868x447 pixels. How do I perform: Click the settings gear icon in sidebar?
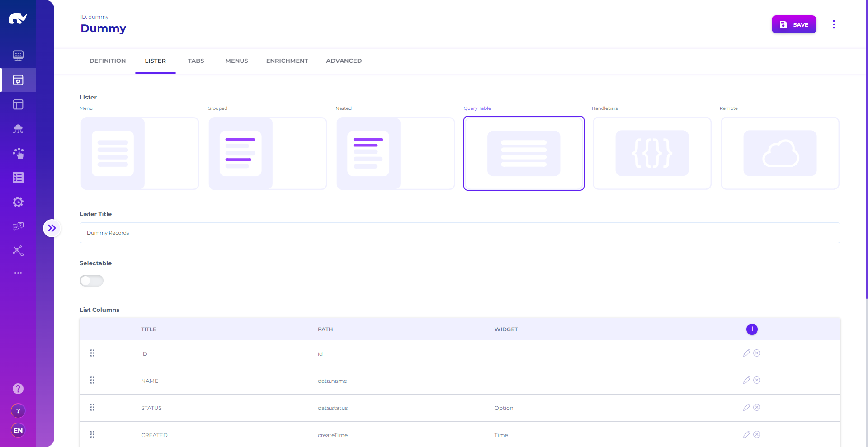coord(18,202)
